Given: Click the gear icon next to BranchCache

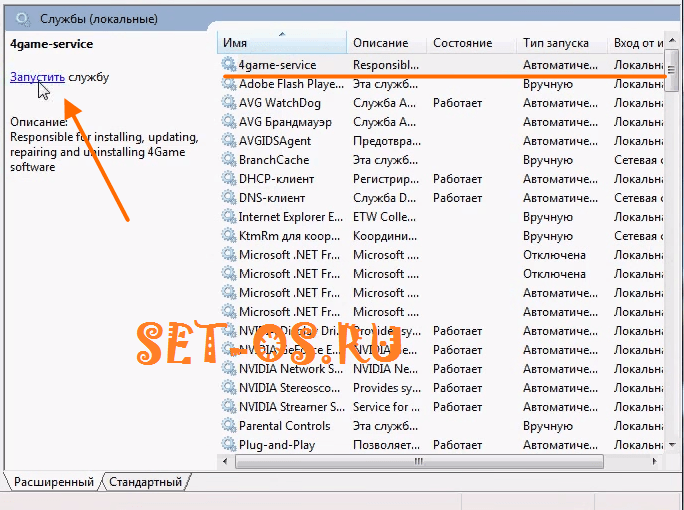Looking at the screenshot, I should pyautogui.click(x=229, y=159).
